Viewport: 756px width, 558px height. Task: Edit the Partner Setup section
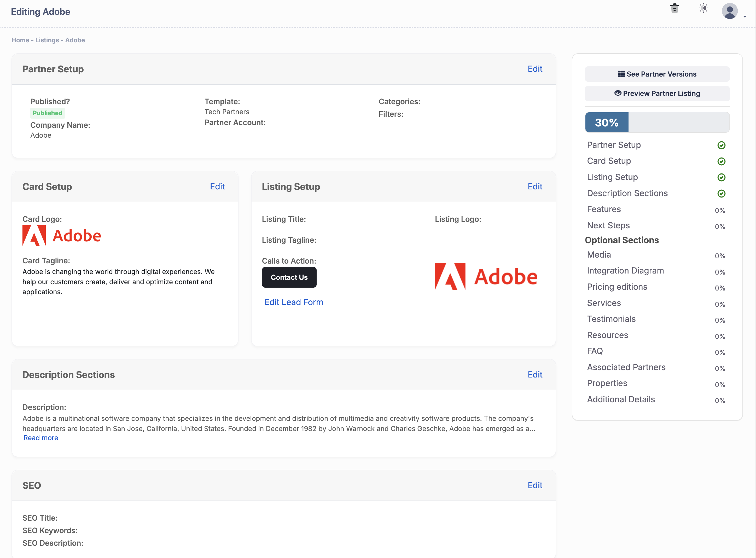535,69
